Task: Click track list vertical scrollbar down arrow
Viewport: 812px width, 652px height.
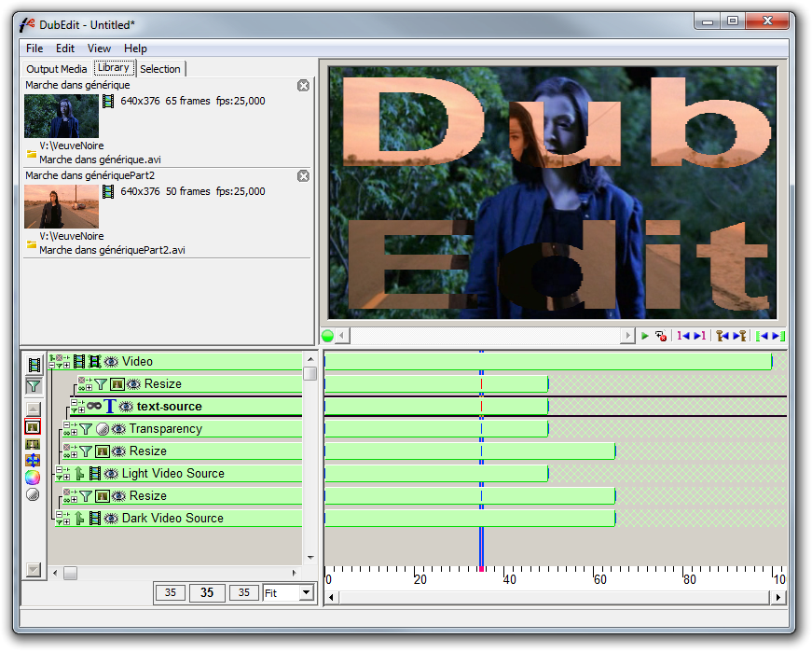Action: coord(310,558)
